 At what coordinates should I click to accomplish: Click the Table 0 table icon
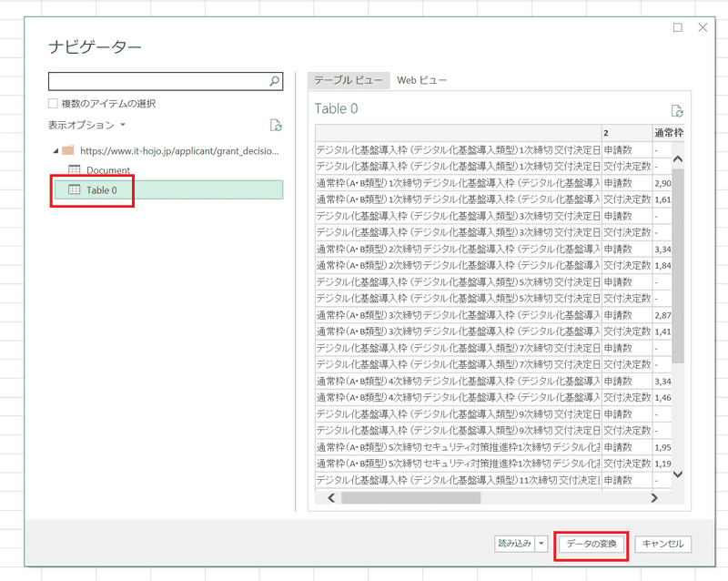(75, 189)
